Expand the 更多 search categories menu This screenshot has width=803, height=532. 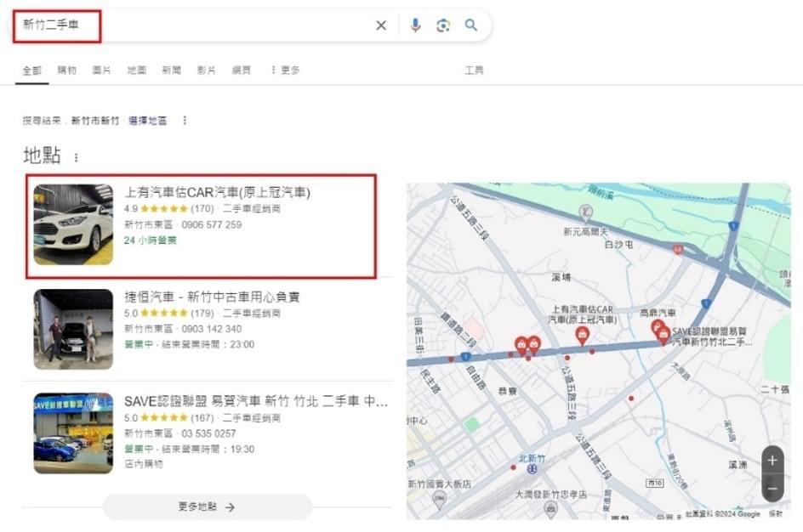point(285,70)
